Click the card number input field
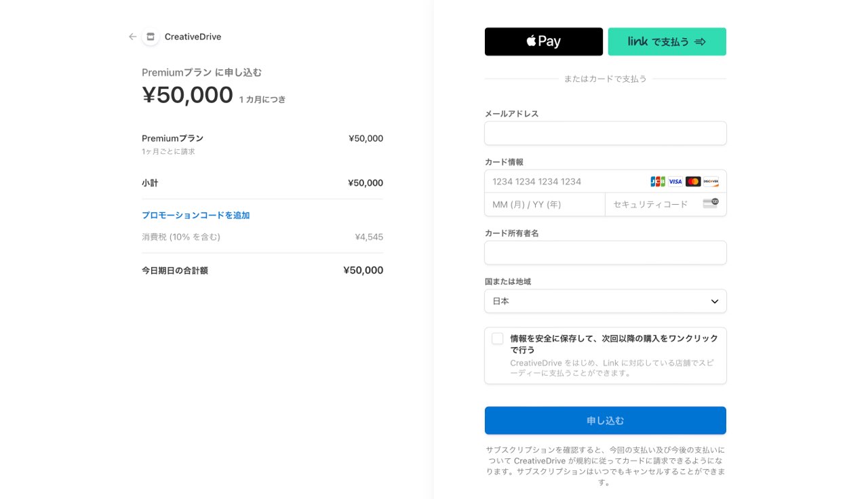This screenshot has width=868, height=499. [x=566, y=182]
